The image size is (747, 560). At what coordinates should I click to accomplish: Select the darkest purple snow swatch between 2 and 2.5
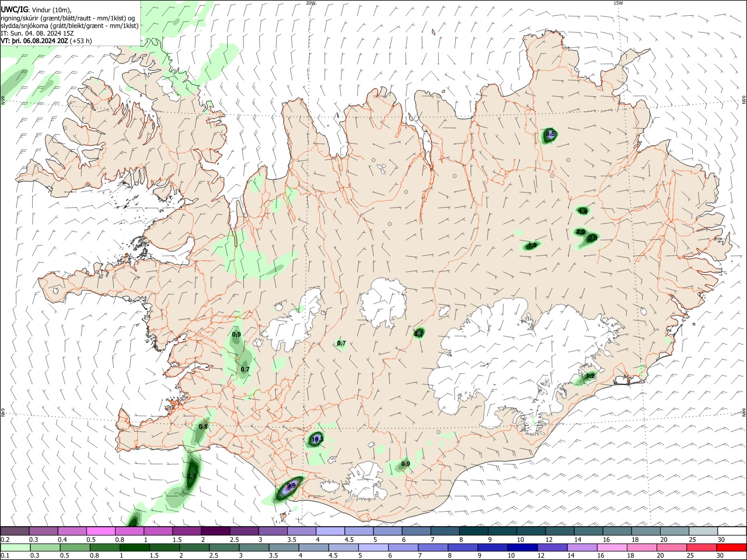click(x=215, y=531)
